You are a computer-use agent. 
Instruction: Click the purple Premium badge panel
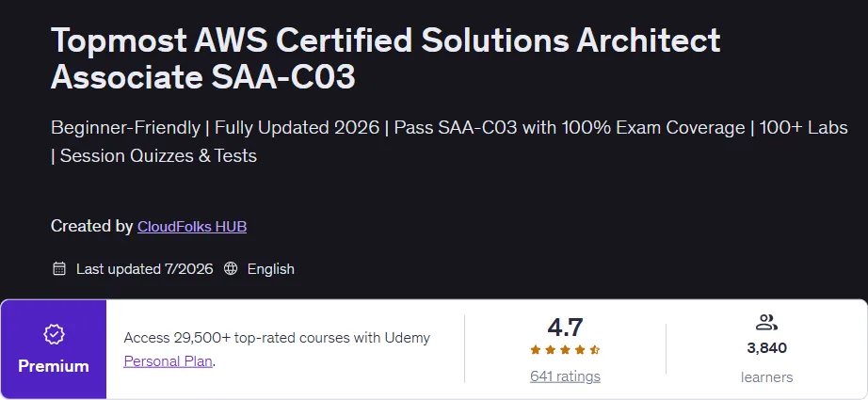pos(53,350)
